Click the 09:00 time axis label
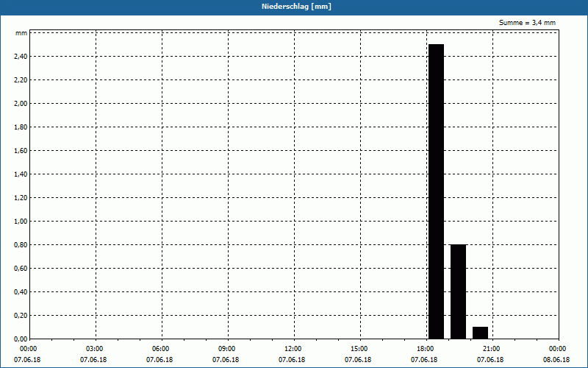This screenshot has height=368, width=588. pos(227,349)
